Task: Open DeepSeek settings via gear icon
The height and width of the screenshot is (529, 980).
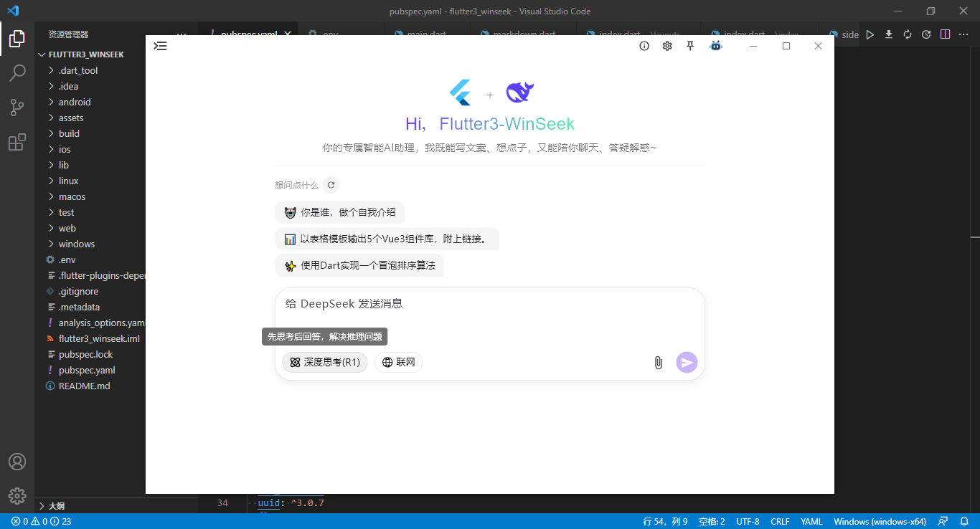Action: pos(667,45)
